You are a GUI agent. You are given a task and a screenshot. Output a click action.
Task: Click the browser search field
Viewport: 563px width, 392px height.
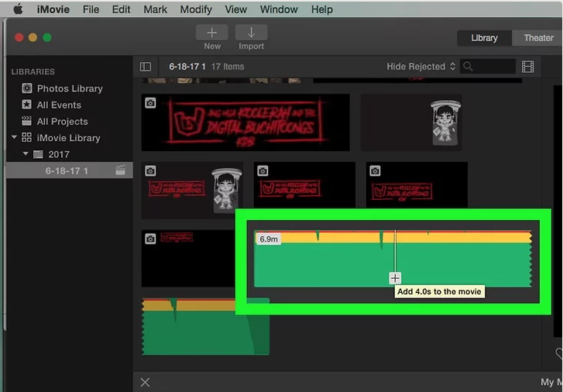[x=488, y=67]
